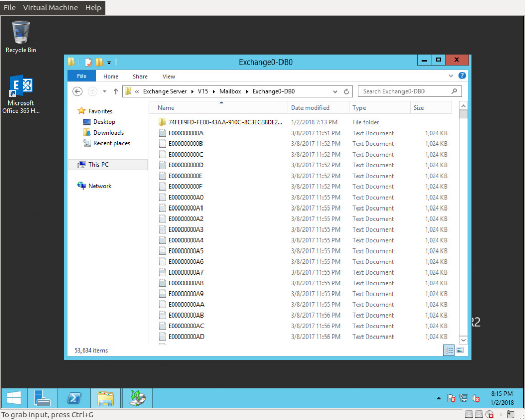Click the muted speaker tray icon
This screenshot has width=525, height=420.
tap(475, 398)
